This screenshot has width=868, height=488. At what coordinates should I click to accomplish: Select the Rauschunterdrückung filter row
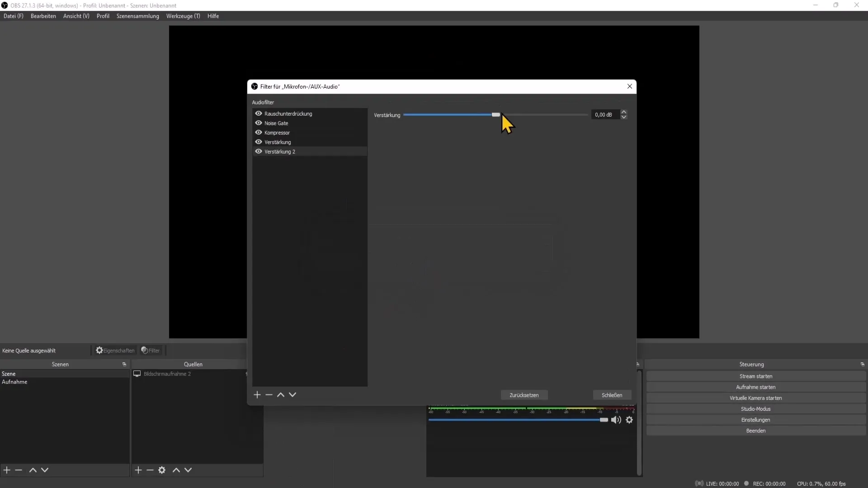pos(310,113)
